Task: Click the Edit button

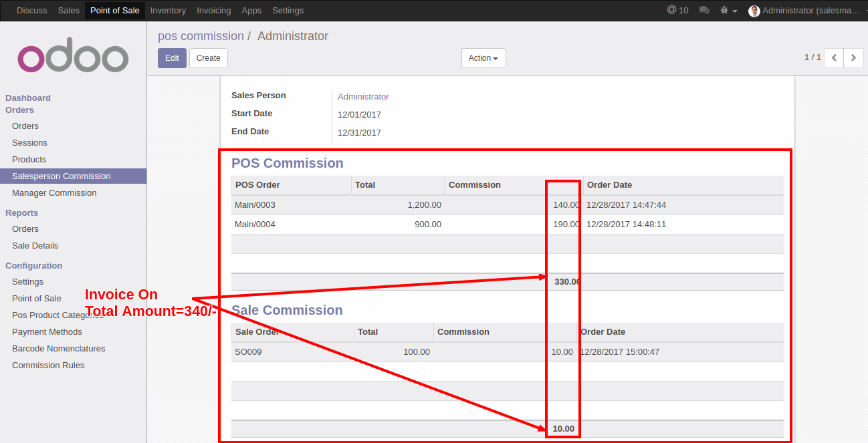Action: tap(172, 58)
